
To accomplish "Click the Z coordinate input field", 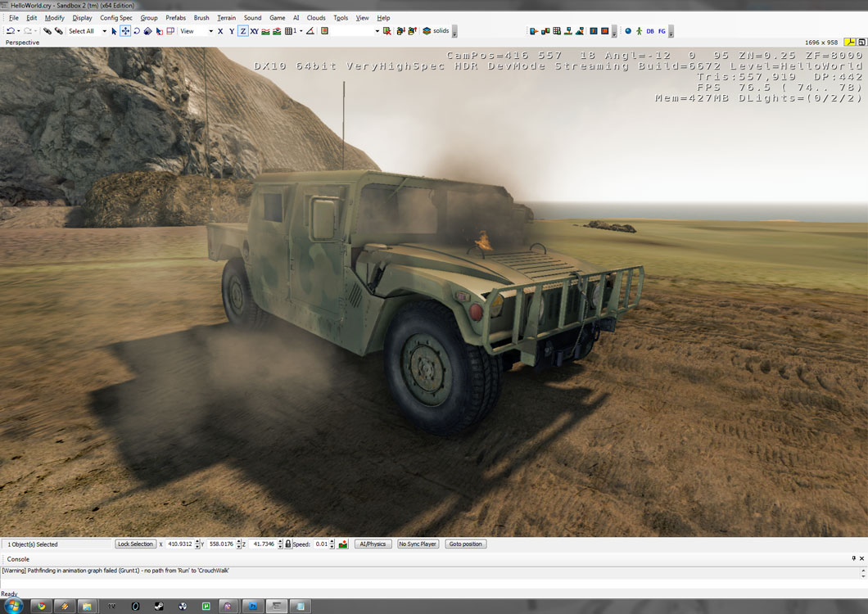I will point(262,544).
